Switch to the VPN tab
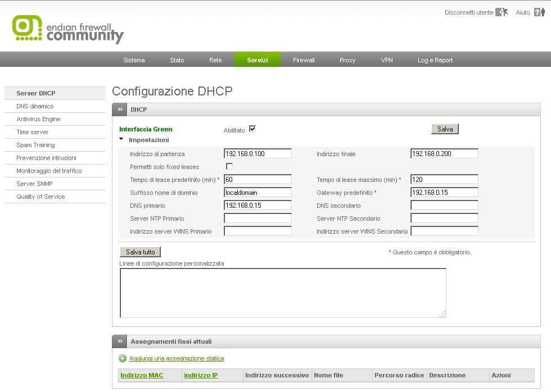The height and width of the screenshot is (392, 551). 387,60
